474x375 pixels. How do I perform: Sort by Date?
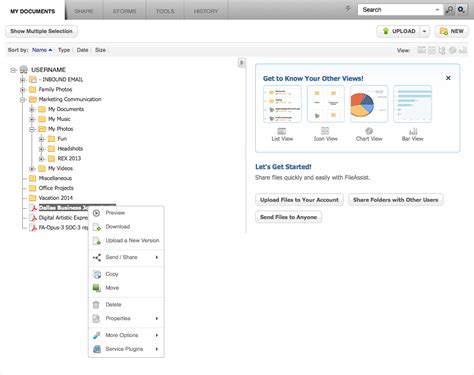82,50
